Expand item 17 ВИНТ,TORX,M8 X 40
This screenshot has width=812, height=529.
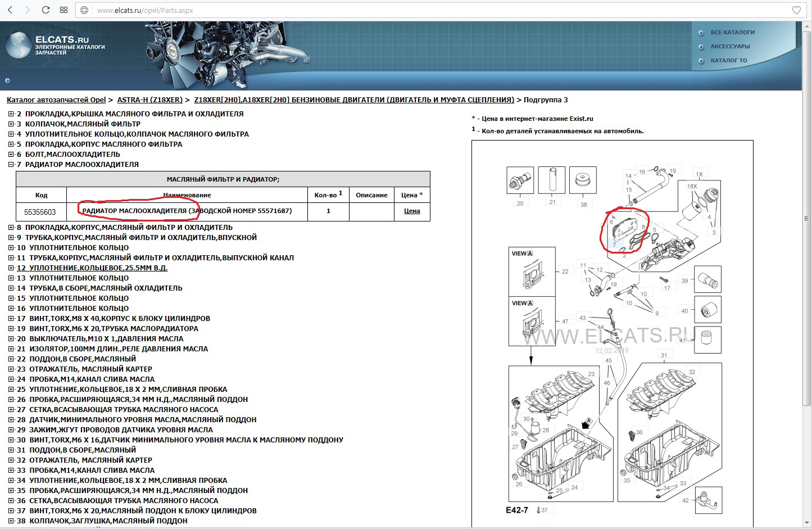click(11, 319)
